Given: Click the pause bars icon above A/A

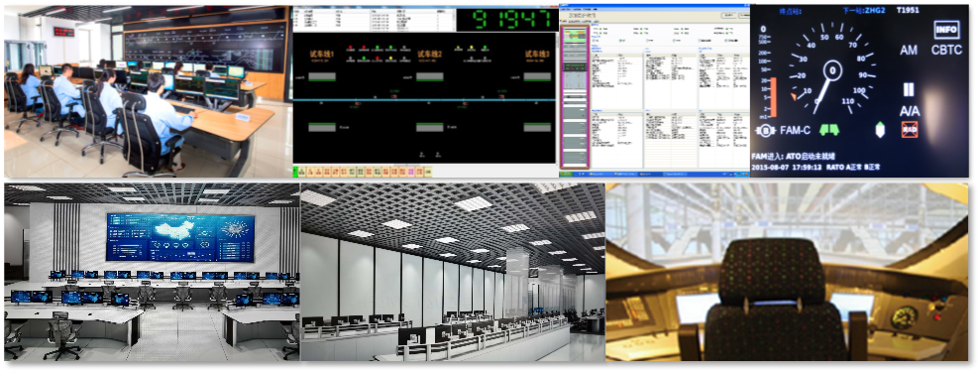Looking at the screenshot, I should 908,89.
